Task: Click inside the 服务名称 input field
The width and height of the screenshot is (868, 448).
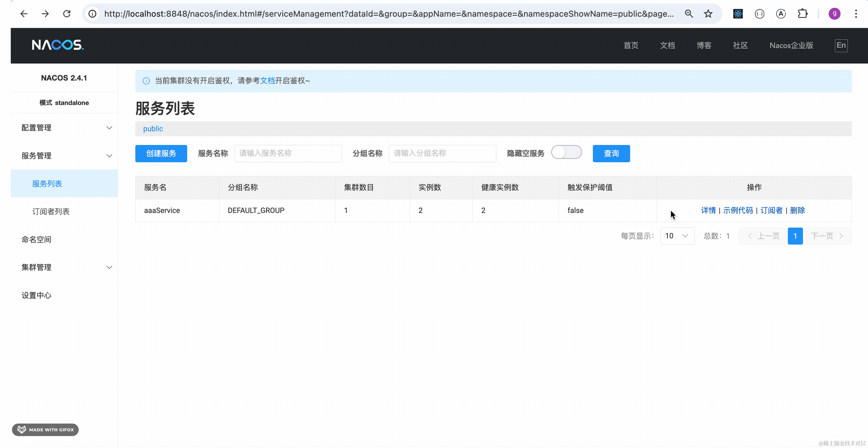Action: pyautogui.click(x=288, y=153)
